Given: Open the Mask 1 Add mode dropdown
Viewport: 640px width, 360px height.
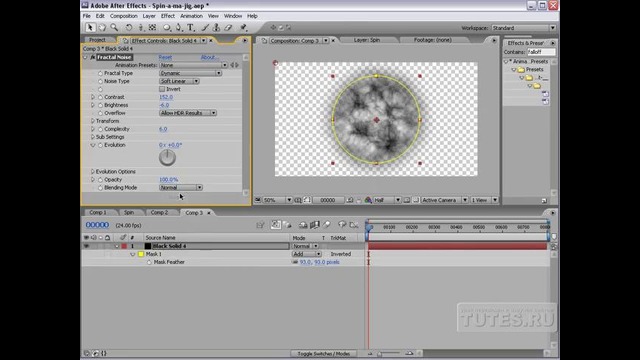Looking at the screenshot, I should click(x=307, y=254).
